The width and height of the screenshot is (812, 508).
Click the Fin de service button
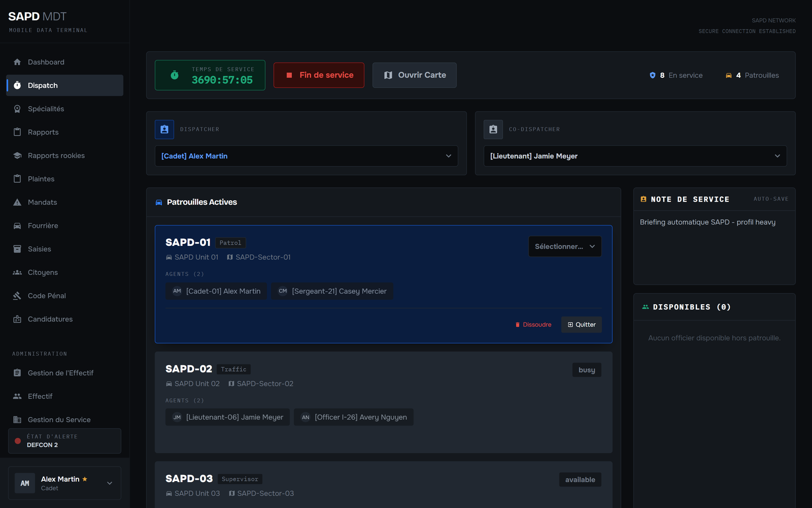tap(319, 75)
